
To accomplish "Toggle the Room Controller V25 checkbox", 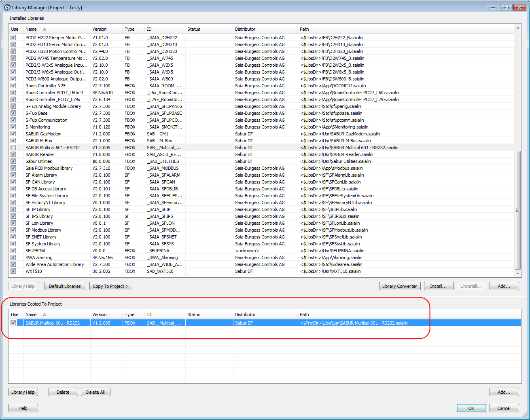I will point(13,86).
